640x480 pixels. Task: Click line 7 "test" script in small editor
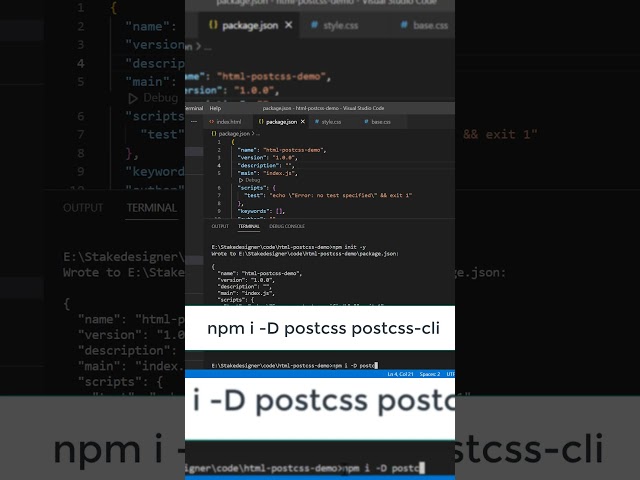(328, 196)
